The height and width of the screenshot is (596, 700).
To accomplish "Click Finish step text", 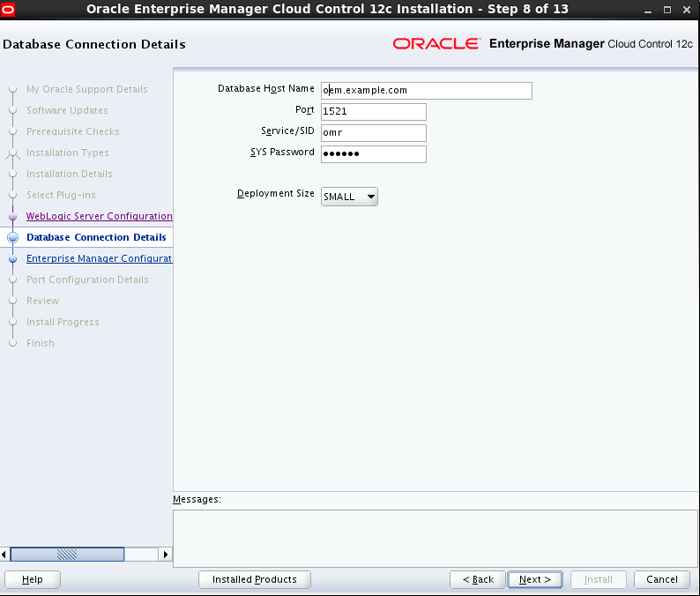I will (x=41, y=343).
